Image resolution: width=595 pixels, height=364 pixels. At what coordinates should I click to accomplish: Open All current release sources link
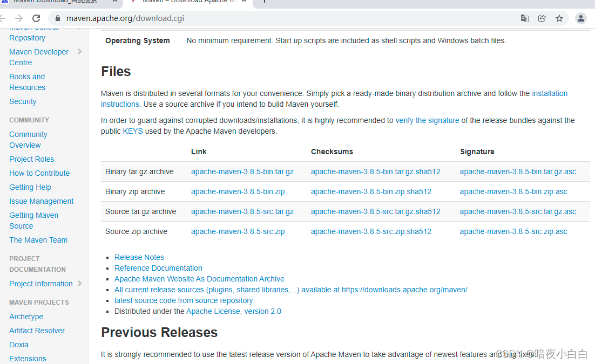pyautogui.click(x=290, y=289)
